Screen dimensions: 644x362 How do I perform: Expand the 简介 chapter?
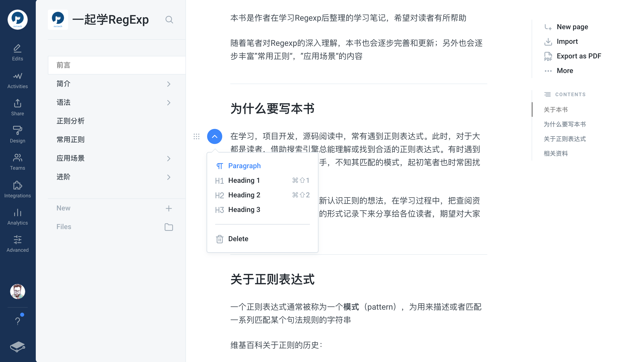(169, 84)
